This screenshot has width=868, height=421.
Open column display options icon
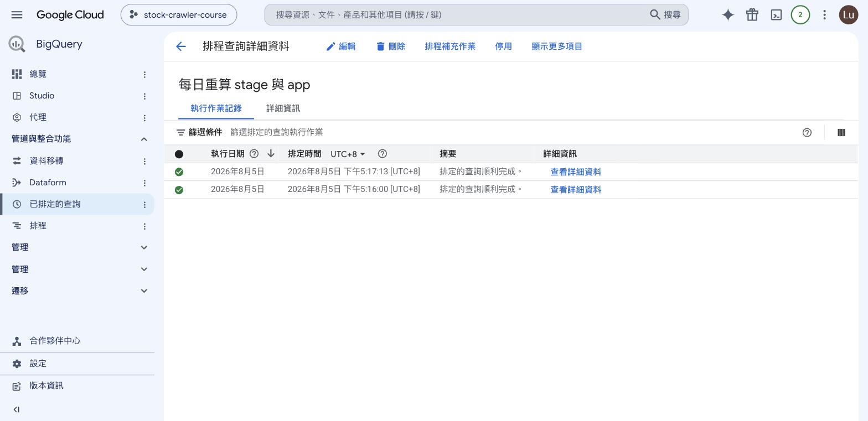(841, 132)
